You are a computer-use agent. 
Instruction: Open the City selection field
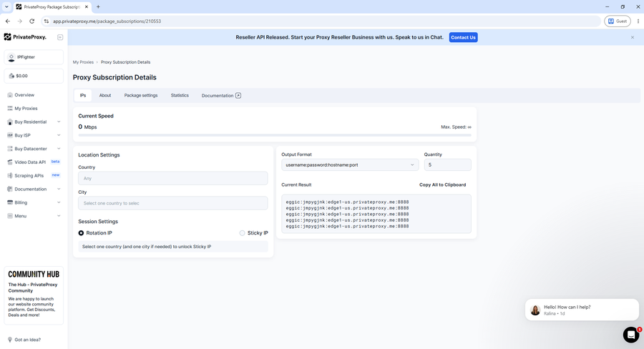click(x=173, y=203)
